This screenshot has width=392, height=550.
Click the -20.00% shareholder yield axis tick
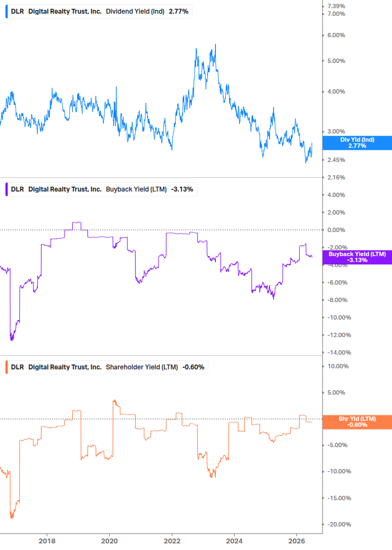coord(339,525)
